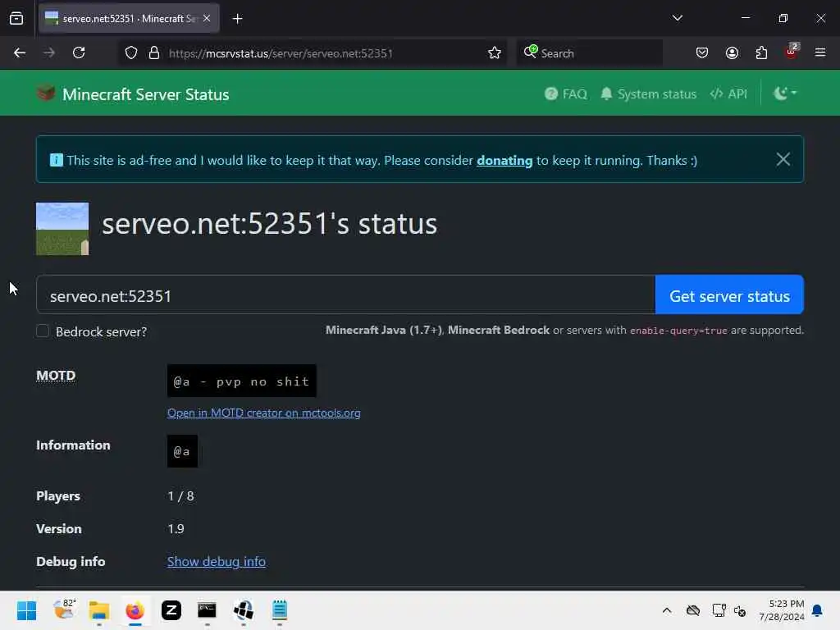Select the '1 / 8' players value

pos(181,496)
